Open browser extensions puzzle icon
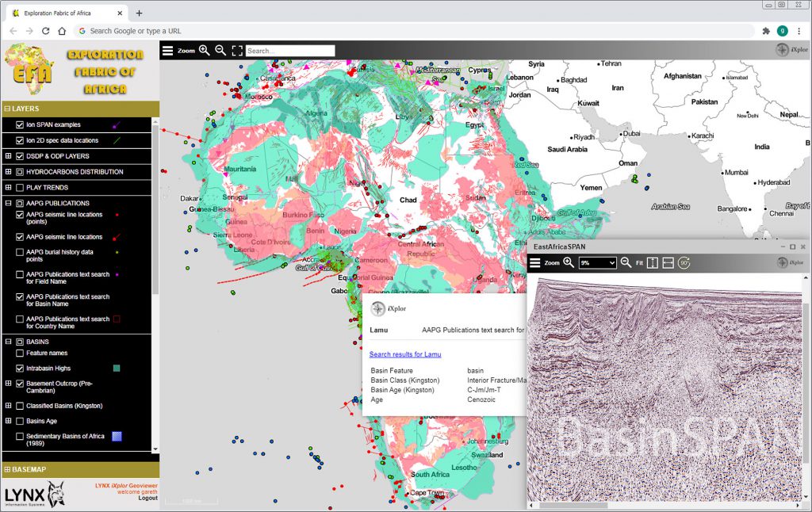Screen dimensions: 812x512 [x=766, y=31]
